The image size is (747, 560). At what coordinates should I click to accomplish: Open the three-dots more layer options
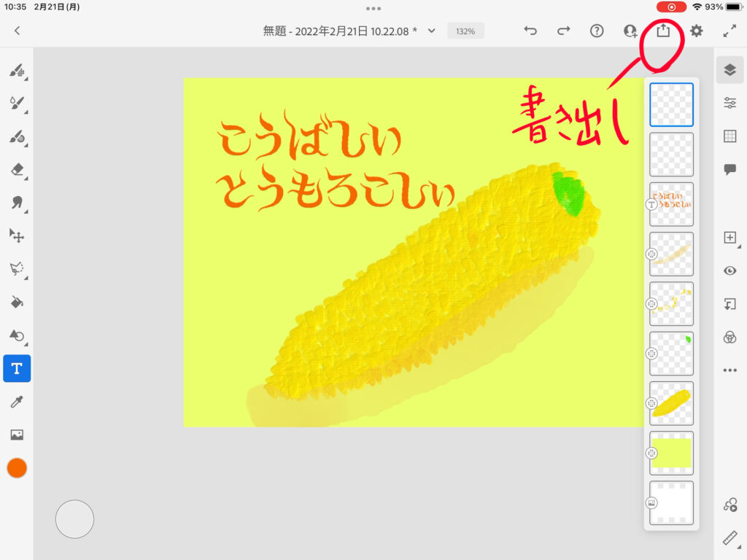(x=729, y=370)
